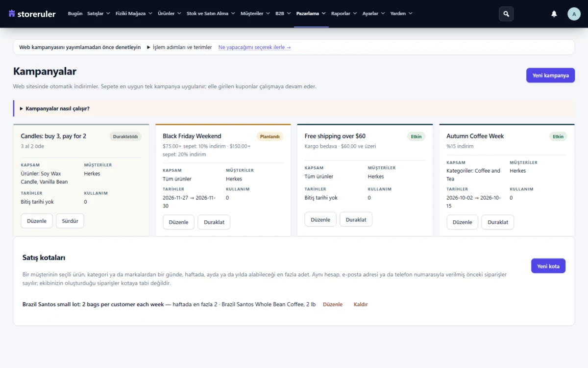The height and width of the screenshot is (368, 588).
Task: Open the Yardım menu
Action: coord(401,14)
